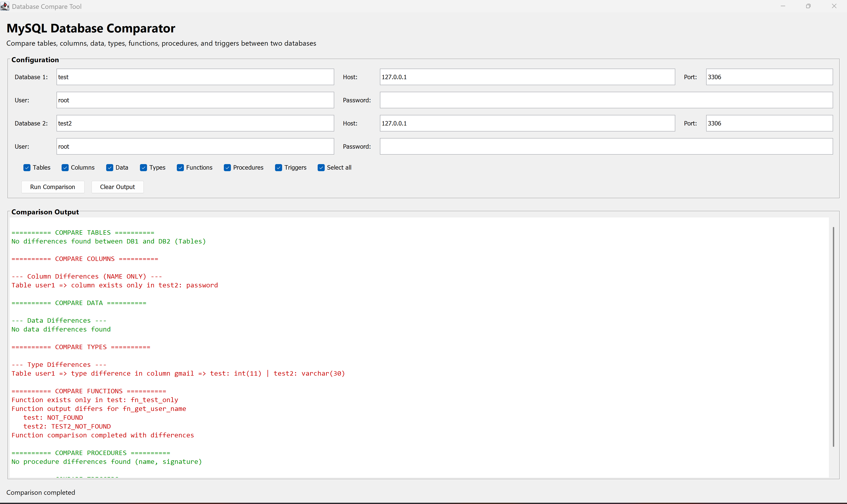This screenshot has height=504, width=847.
Task: Click the Database 1 Port field
Action: pos(770,77)
